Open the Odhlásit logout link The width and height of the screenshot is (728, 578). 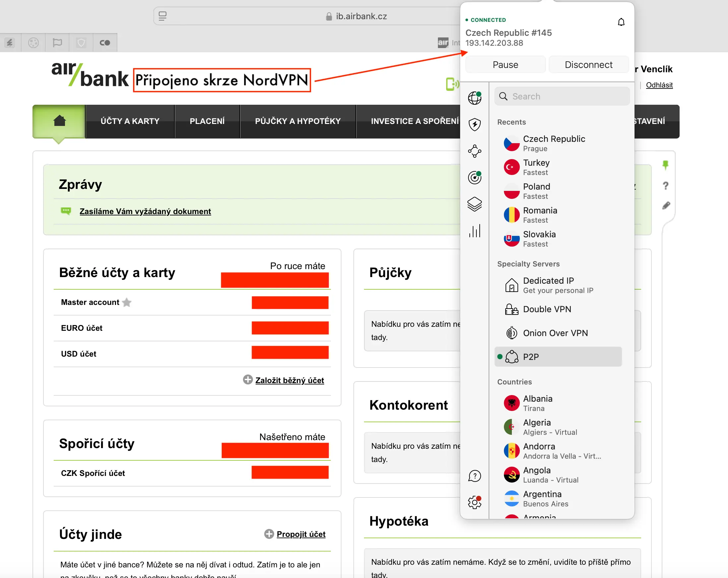(x=659, y=85)
